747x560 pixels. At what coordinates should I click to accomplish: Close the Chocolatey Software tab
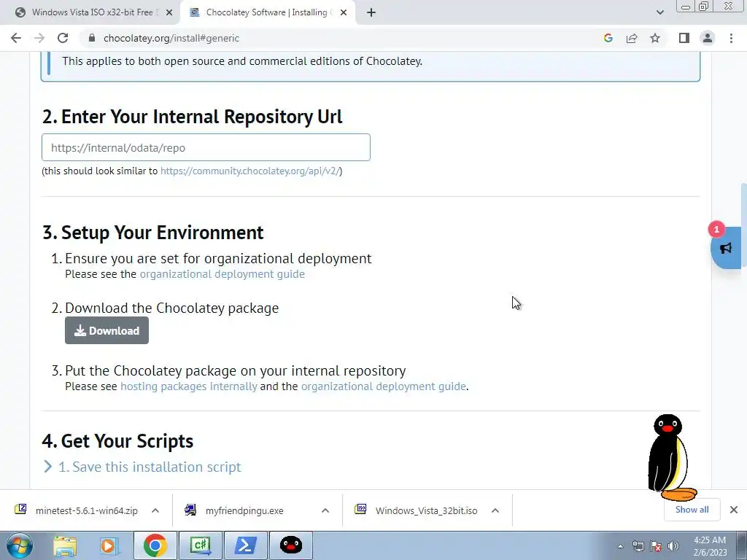pyautogui.click(x=344, y=13)
